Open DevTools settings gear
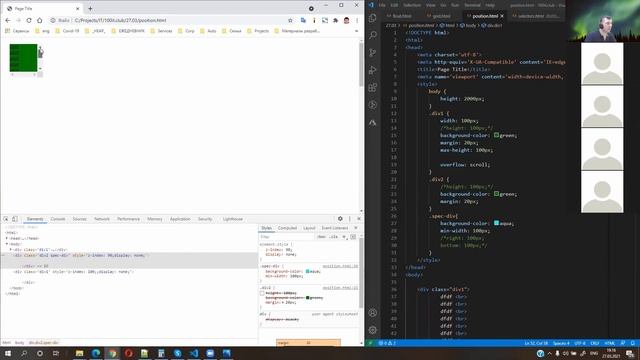This screenshot has height=360, width=640. coord(340,219)
